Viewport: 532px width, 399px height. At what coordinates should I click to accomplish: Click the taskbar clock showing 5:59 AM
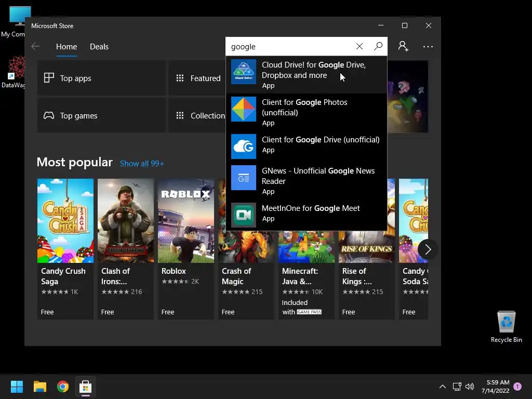tap(496, 387)
